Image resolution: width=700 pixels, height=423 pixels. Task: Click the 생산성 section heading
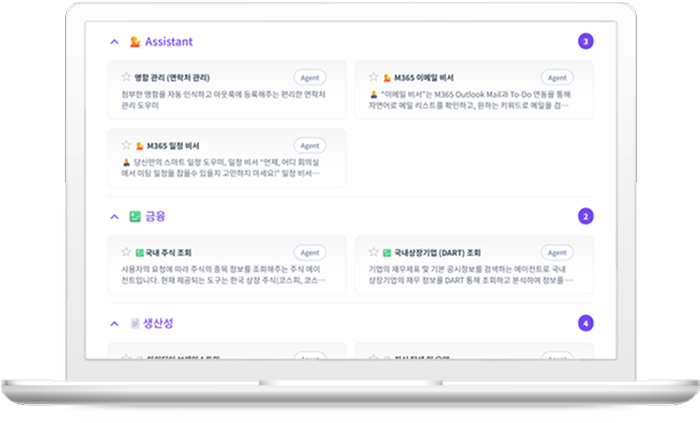158,323
